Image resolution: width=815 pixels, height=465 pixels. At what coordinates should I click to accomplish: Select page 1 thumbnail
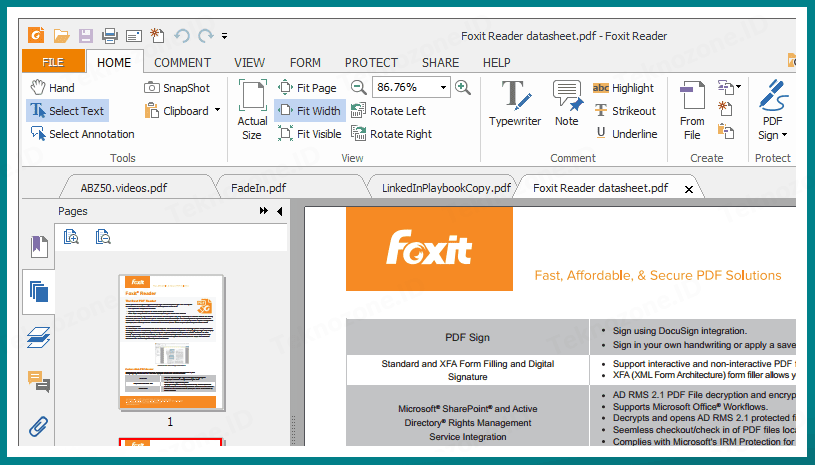pyautogui.click(x=171, y=342)
